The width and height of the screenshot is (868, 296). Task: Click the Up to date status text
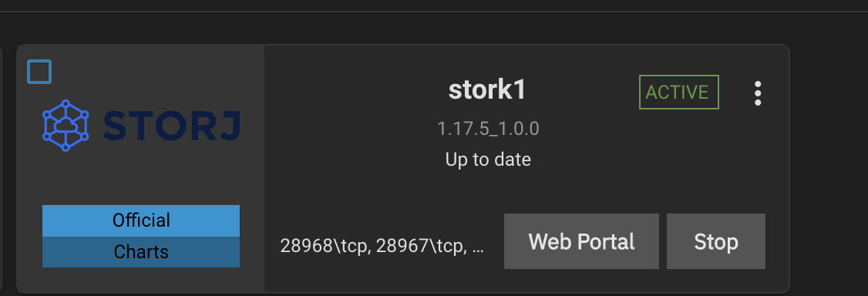tap(488, 160)
